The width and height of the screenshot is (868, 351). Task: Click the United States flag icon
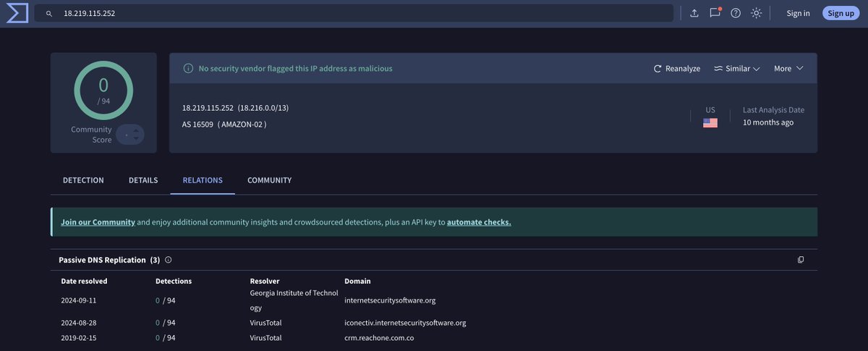[x=710, y=122]
